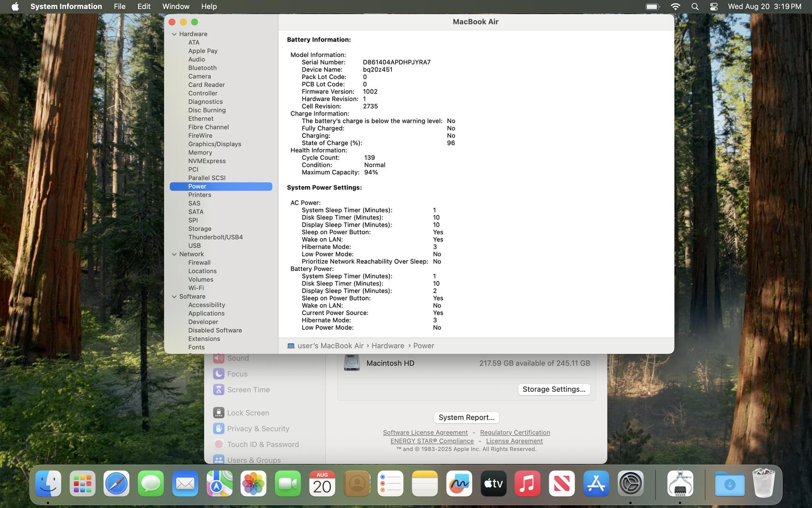Open Control Center in menu bar
The height and width of the screenshot is (508, 812).
tap(714, 7)
